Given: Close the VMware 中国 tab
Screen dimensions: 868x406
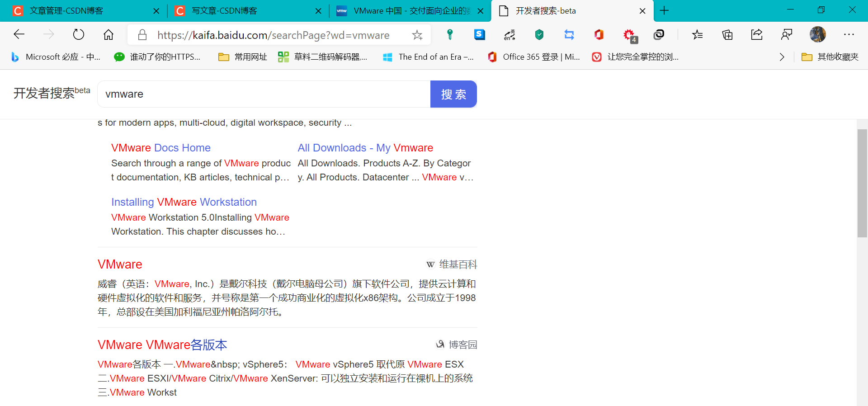Looking at the screenshot, I should [481, 11].
